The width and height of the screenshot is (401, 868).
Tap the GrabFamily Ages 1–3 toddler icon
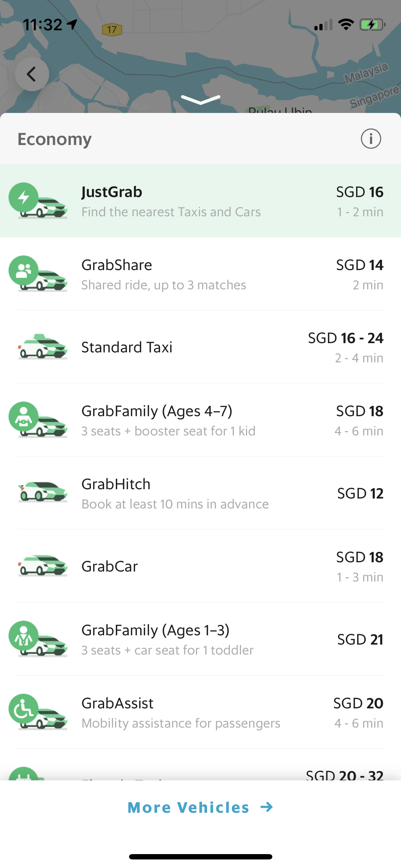(x=38, y=639)
